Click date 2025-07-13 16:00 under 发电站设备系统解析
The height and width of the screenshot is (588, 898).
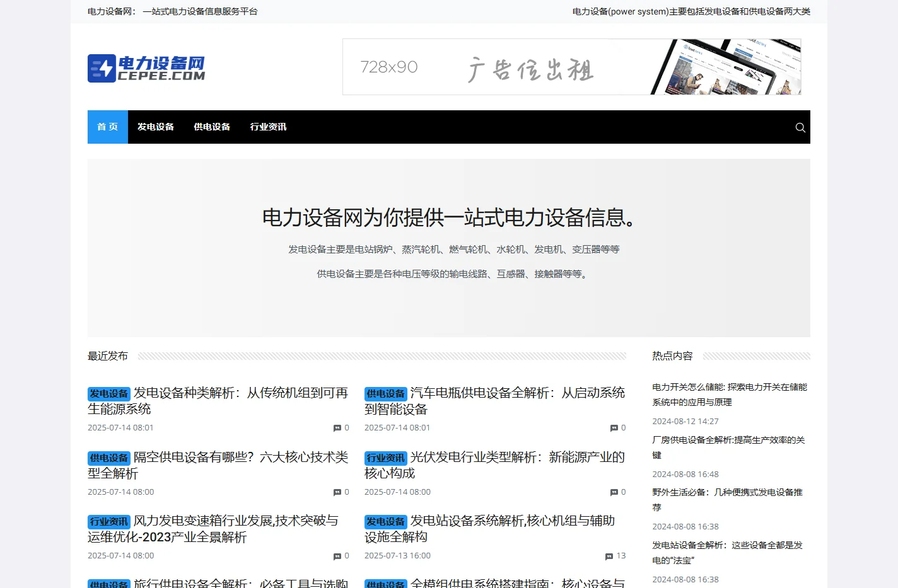(397, 556)
